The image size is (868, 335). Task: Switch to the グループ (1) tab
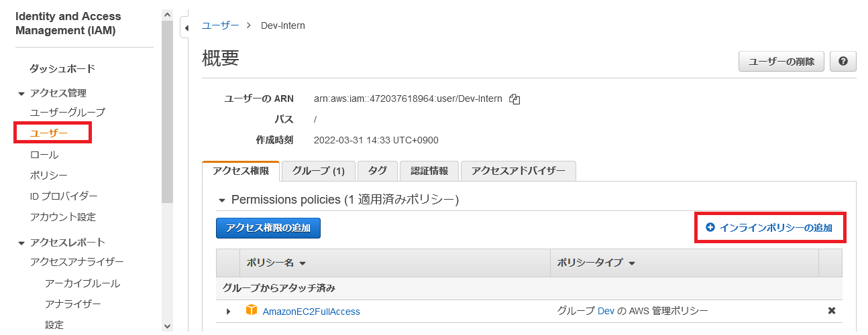[318, 171]
